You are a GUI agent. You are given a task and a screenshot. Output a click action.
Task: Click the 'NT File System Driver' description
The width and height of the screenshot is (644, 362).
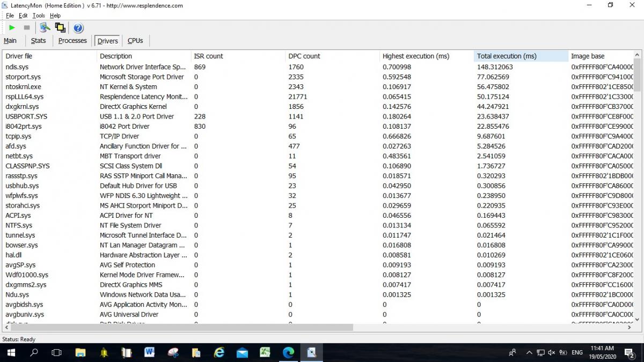click(x=130, y=225)
